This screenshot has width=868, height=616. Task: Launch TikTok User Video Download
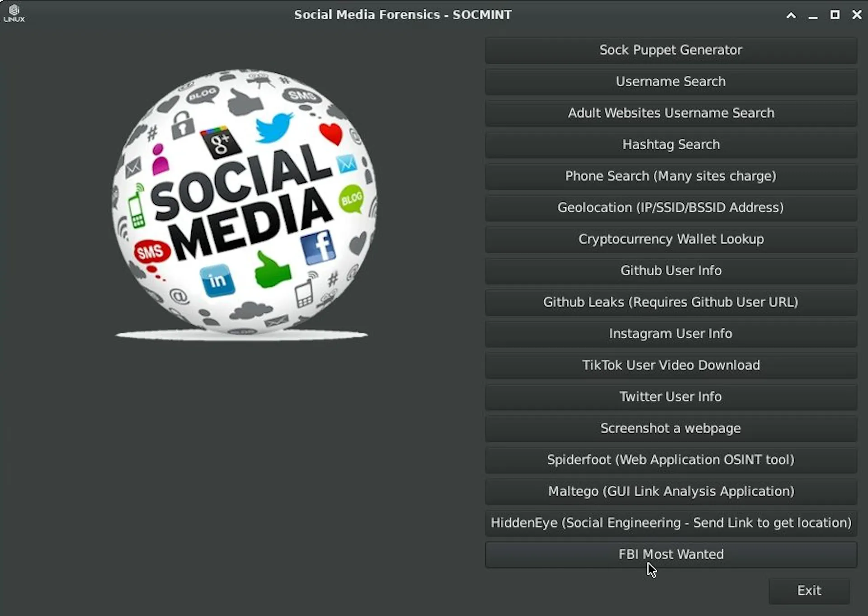(x=671, y=365)
